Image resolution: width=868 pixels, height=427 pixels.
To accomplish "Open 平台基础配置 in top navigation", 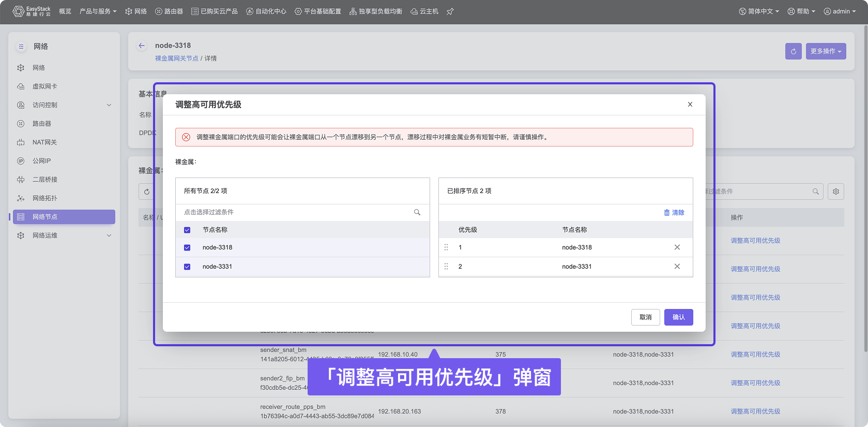I will (x=318, y=11).
